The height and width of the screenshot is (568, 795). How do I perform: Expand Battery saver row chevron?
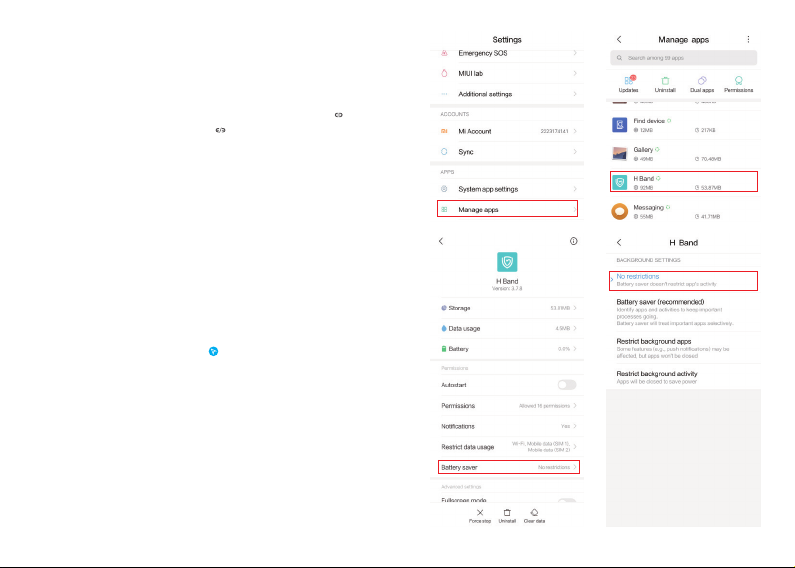coord(575,467)
